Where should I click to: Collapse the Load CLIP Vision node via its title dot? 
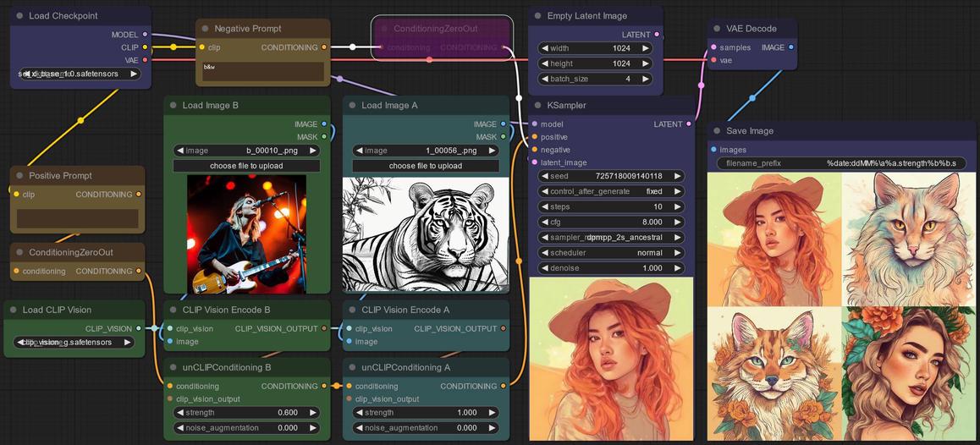[14, 310]
